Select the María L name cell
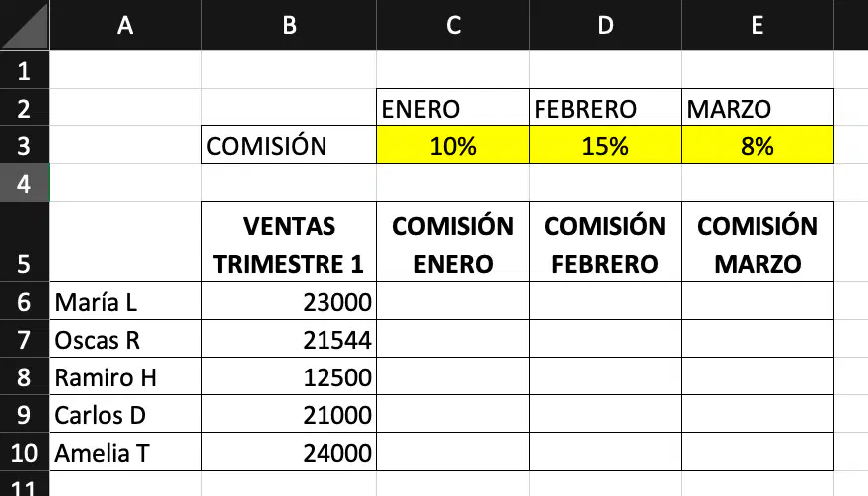 point(125,301)
